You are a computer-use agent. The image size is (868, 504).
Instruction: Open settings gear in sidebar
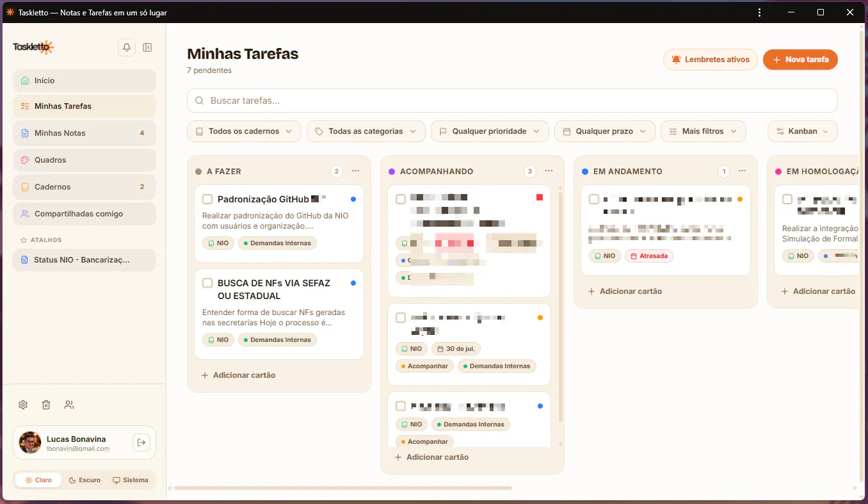23,405
